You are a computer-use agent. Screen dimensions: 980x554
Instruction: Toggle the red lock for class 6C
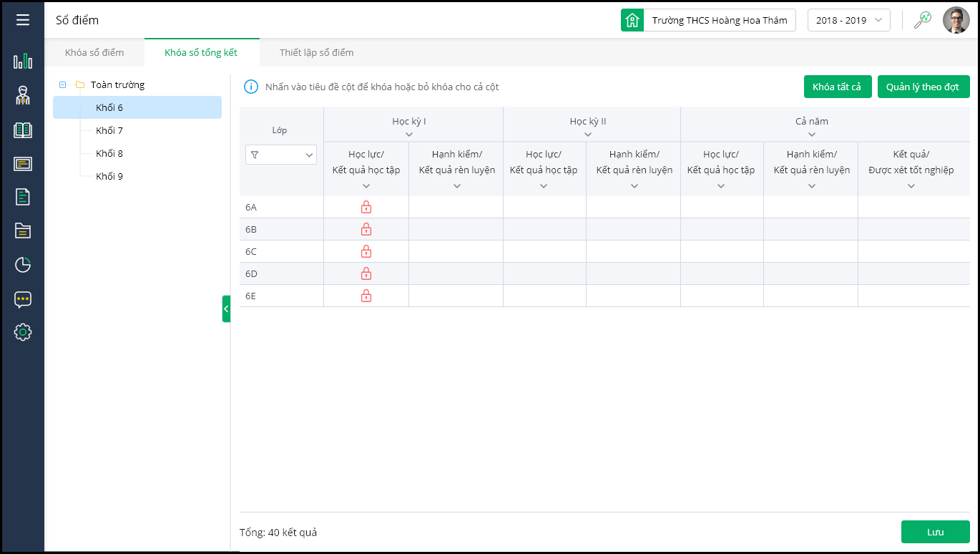366,251
